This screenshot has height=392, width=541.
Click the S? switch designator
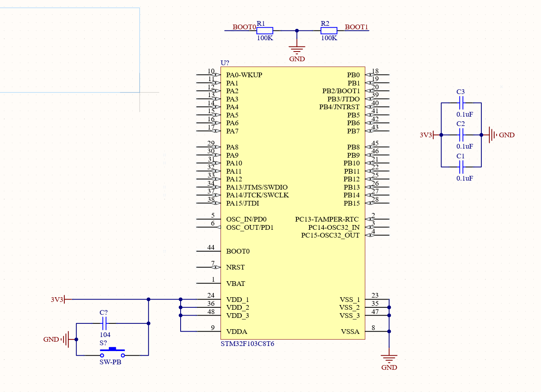(x=103, y=343)
